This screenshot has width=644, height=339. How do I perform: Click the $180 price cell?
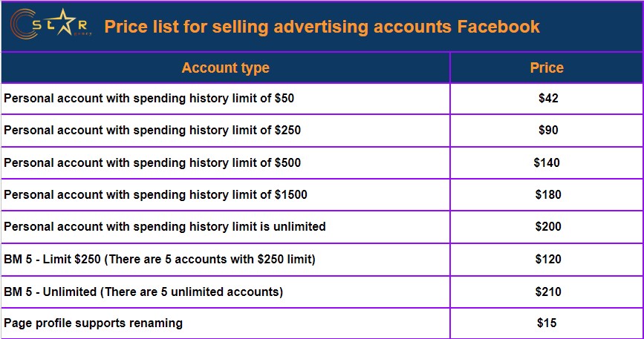(x=547, y=194)
